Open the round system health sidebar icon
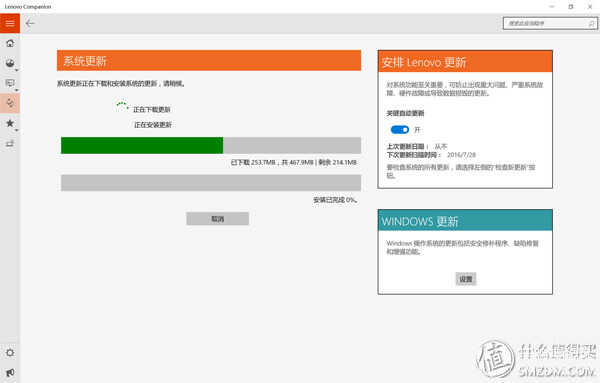The width and height of the screenshot is (600, 383). click(10, 63)
